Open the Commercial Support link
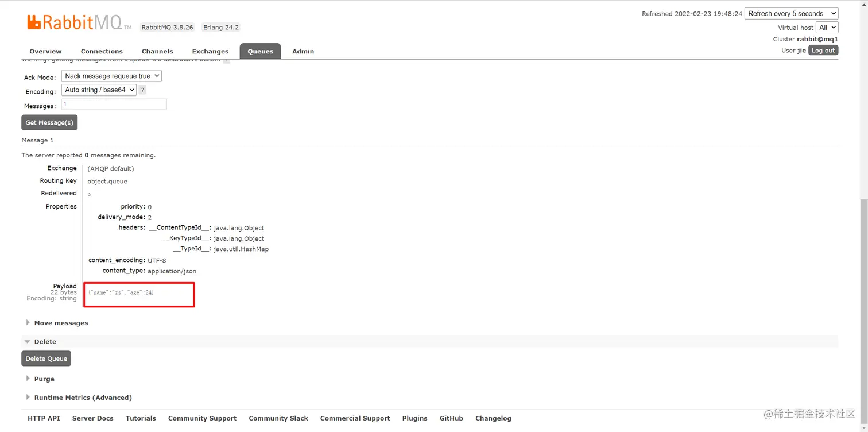 pos(355,418)
